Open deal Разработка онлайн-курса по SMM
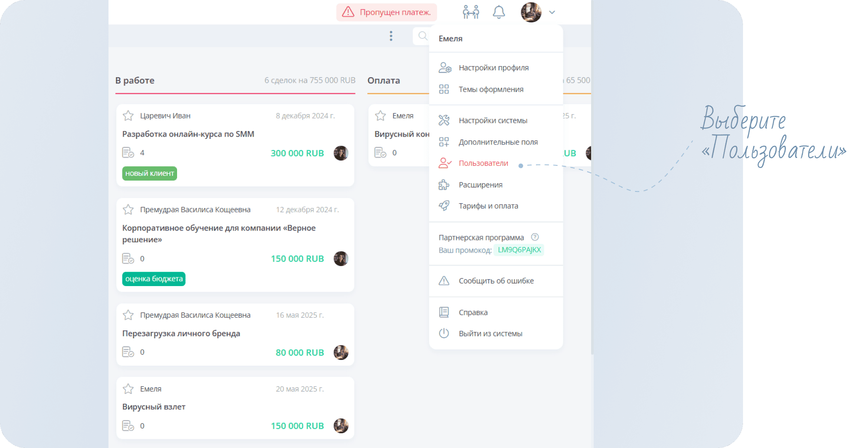 (x=188, y=134)
